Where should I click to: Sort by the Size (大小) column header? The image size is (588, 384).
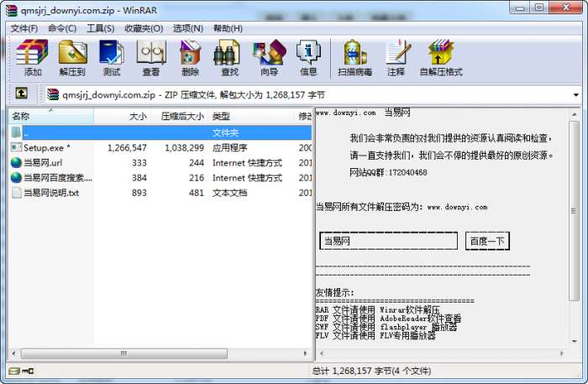point(122,116)
